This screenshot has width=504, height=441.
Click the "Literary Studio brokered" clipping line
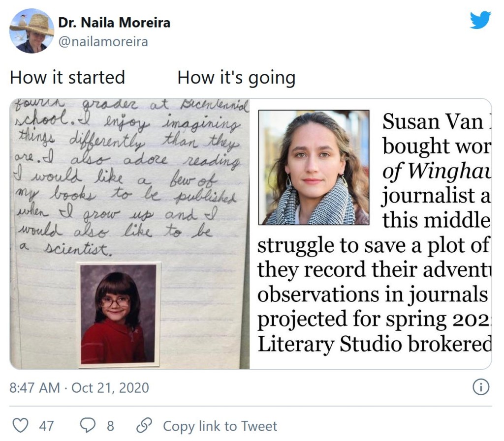[374, 345]
